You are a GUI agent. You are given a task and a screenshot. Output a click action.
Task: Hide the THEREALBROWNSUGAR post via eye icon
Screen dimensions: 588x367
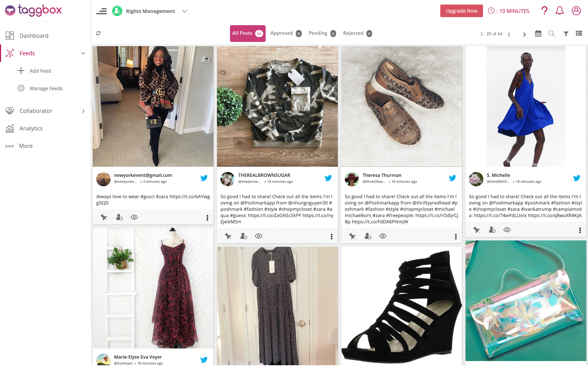[258, 236]
